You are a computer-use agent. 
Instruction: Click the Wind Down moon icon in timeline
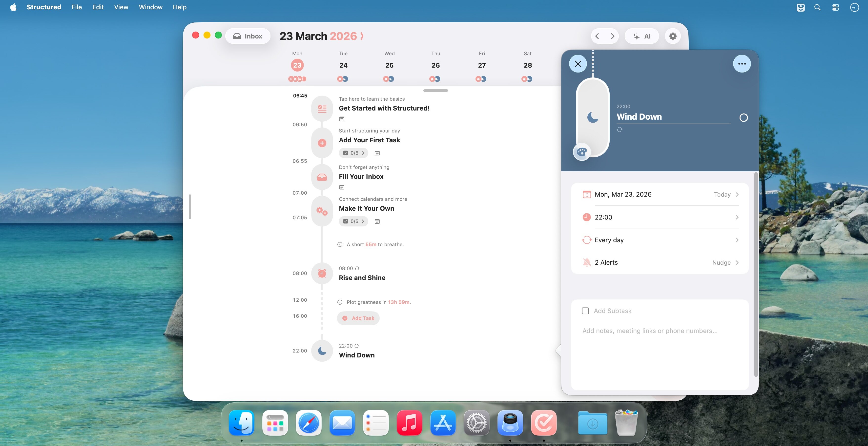pyautogui.click(x=322, y=351)
